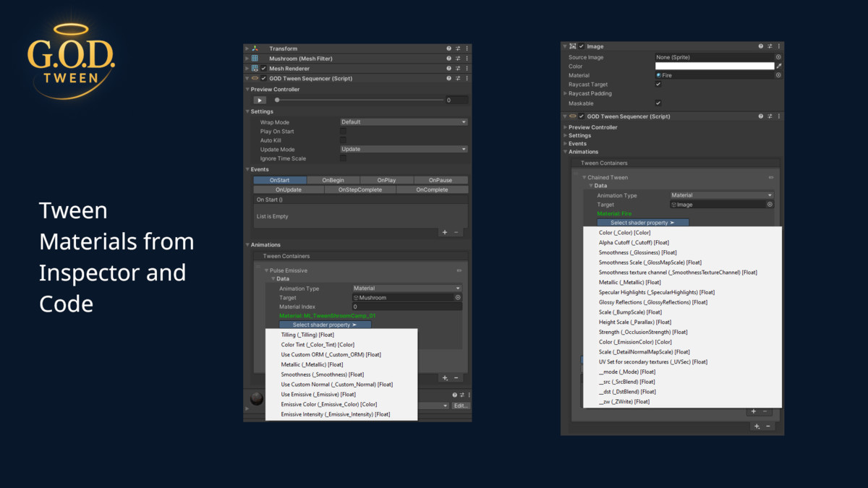Screen dimensions: 868x488
Task: Toggle left GOD Tween Sequencer enabled checkbox
Action: pos(263,78)
